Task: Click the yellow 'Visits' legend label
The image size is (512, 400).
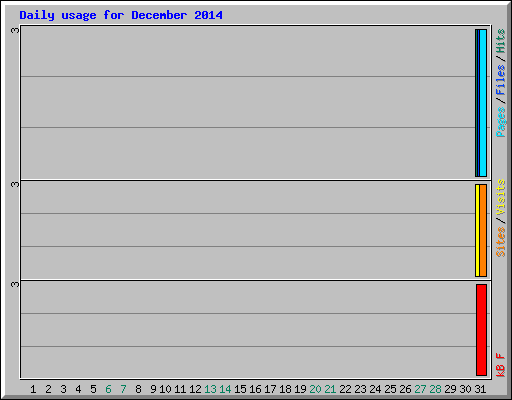Action: tap(501, 197)
